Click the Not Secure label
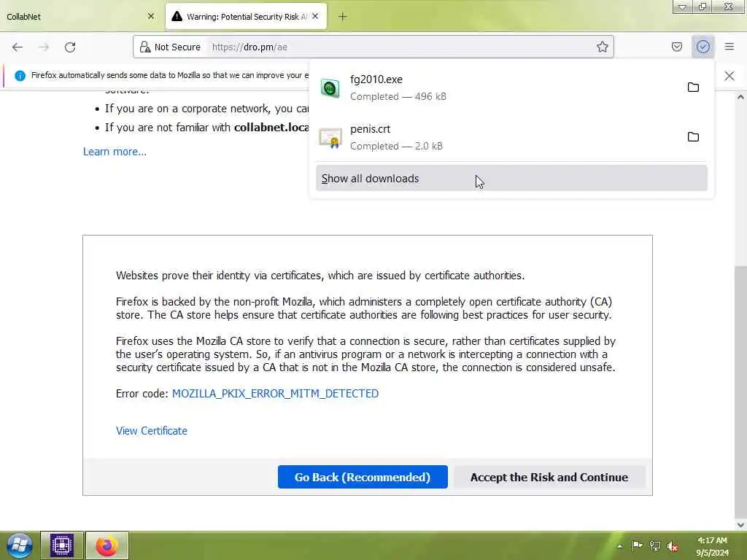 (177, 47)
